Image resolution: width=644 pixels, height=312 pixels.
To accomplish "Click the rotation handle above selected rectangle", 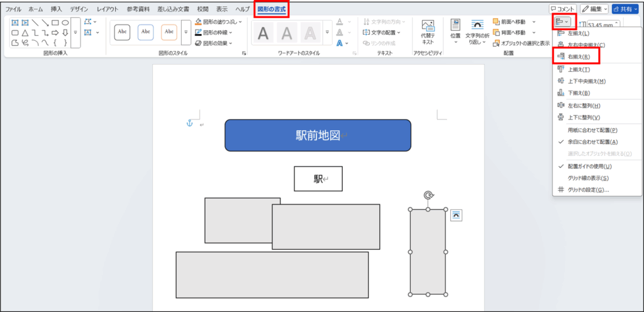I will (428, 196).
